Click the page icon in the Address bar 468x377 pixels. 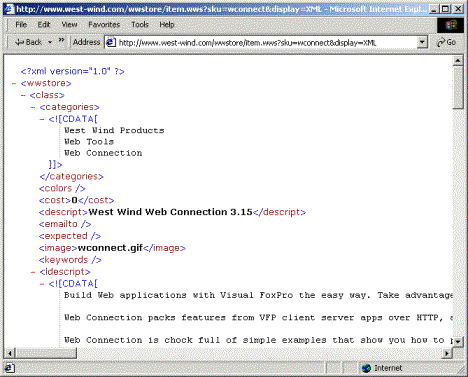pos(111,42)
